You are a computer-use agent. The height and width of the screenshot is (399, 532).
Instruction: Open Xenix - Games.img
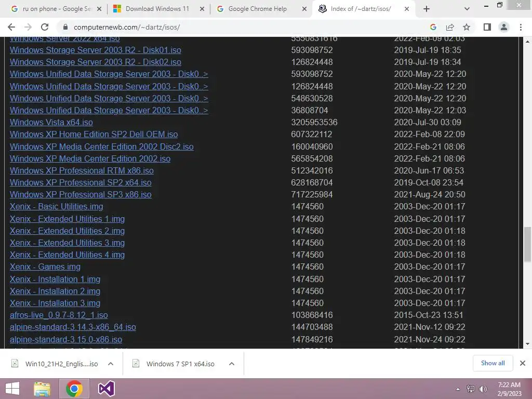(45, 267)
